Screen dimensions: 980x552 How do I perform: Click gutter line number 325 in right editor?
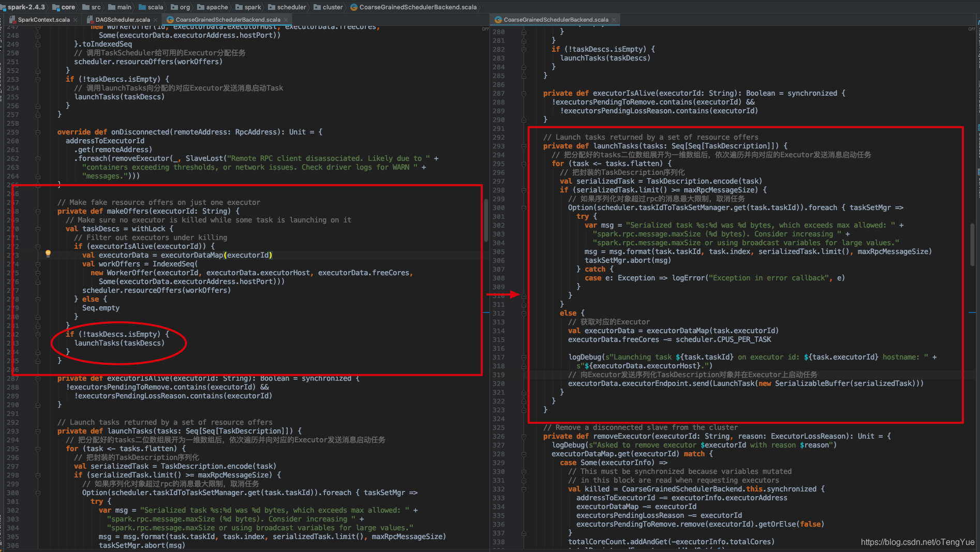498,427
